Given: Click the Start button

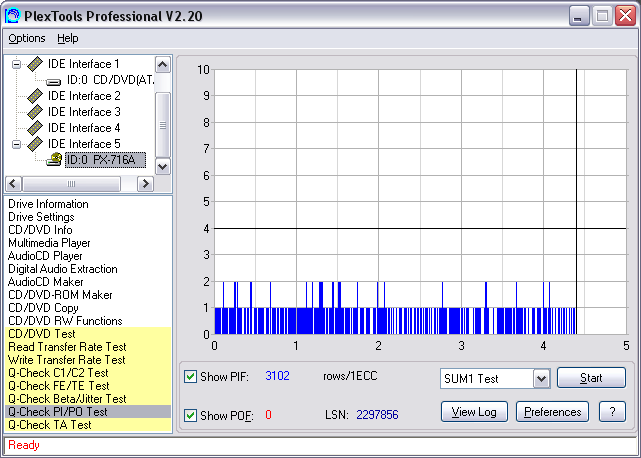Looking at the screenshot, I should pyautogui.click(x=591, y=377).
